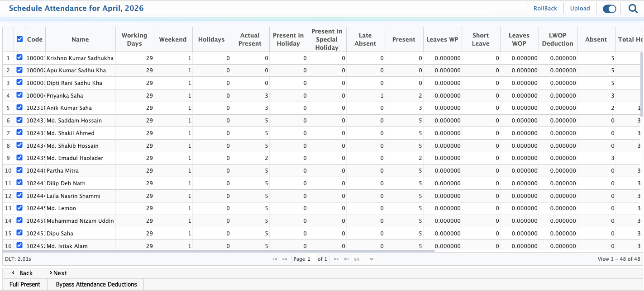Open Bypass Attendance Deductions tab
Image resolution: width=644 pixels, height=291 pixels.
click(x=96, y=284)
